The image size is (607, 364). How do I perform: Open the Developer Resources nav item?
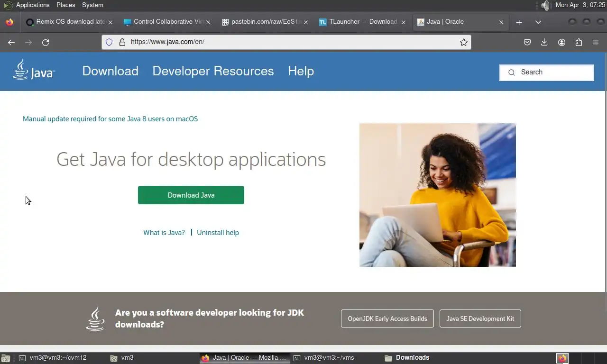pos(213,71)
